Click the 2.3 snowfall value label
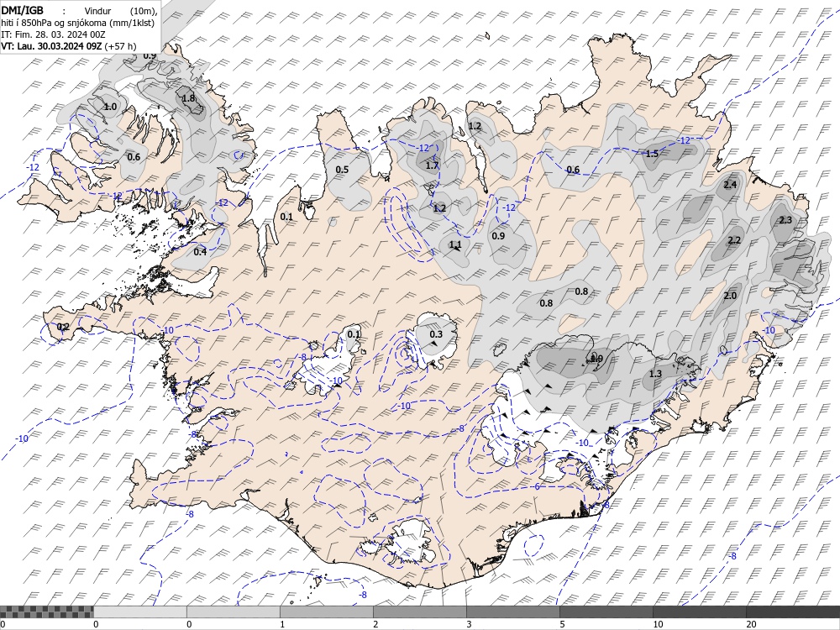Image resolution: width=840 pixels, height=630 pixels. (785, 220)
